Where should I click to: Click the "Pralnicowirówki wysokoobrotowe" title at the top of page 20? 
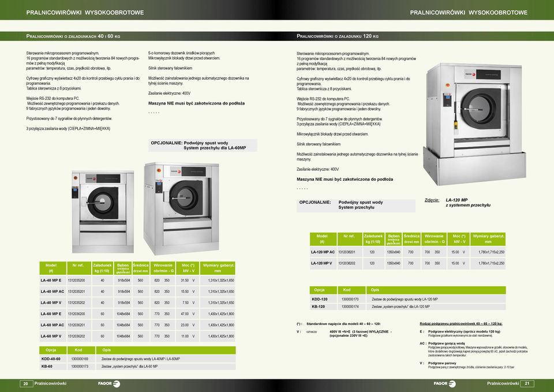coord(85,12)
